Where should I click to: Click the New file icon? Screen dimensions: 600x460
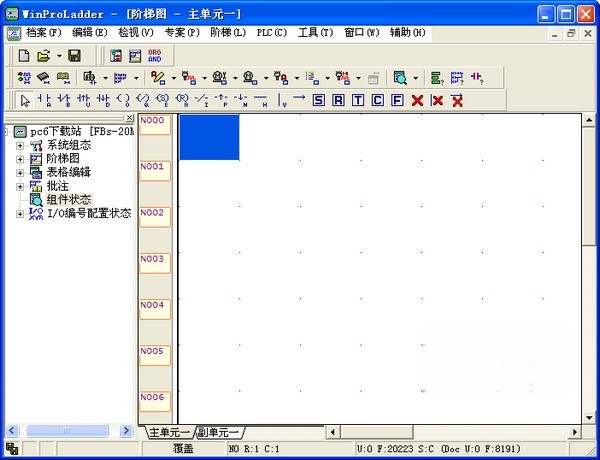[25, 55]
